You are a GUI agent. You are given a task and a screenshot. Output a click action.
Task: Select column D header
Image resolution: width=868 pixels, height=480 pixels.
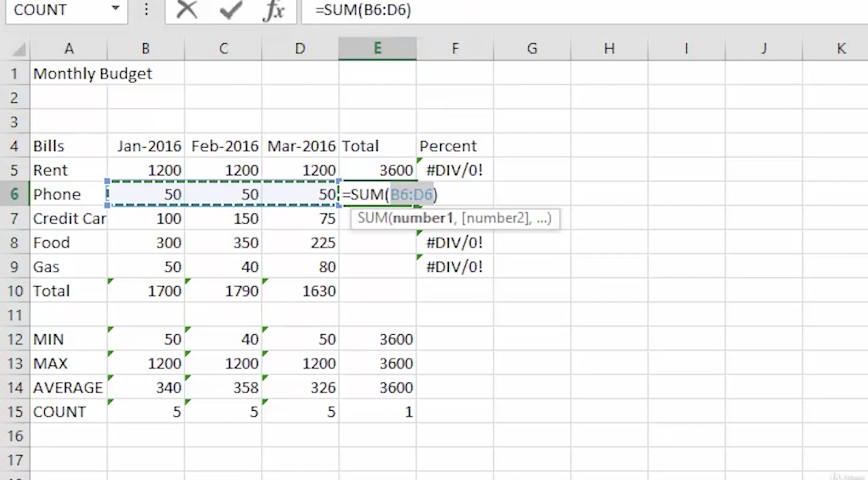(x=300, y=49)
